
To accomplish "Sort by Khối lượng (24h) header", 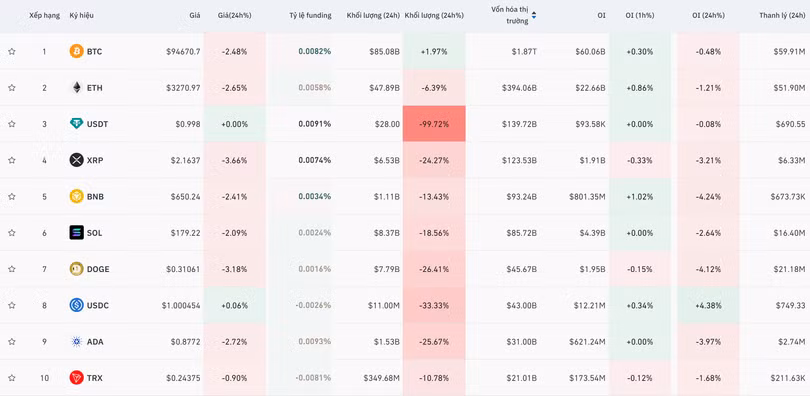I will pos(373,15).
